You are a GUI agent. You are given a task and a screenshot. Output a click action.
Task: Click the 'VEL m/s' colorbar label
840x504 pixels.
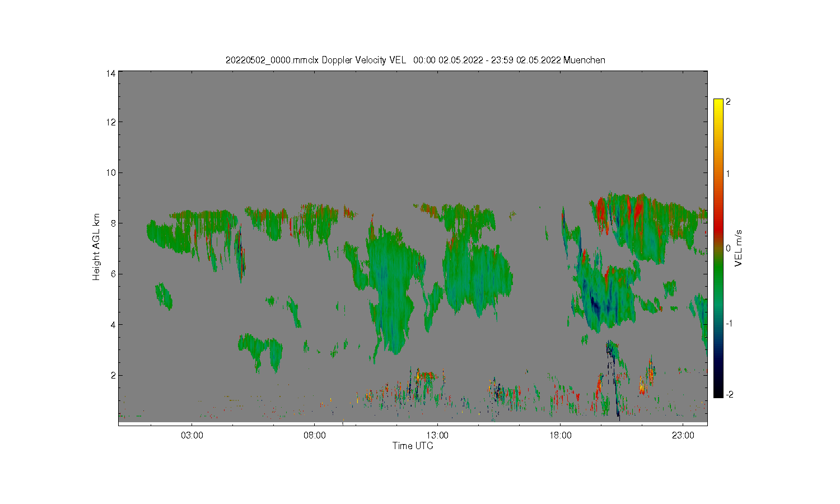(739, 248)
